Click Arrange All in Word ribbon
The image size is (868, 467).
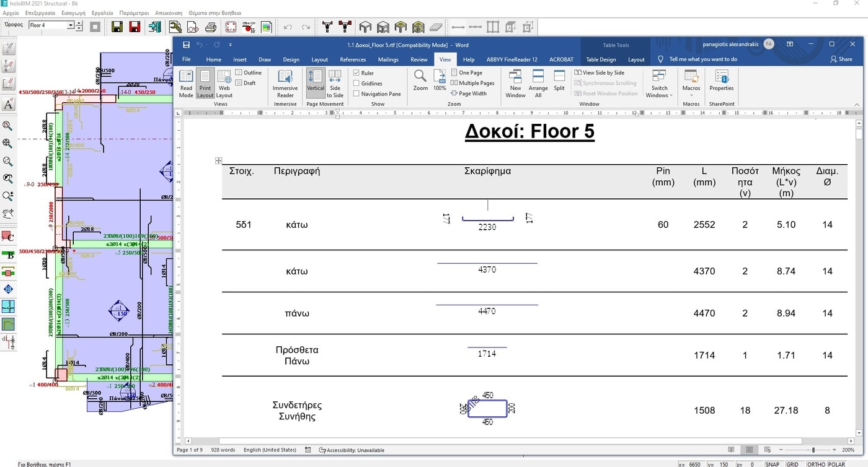(538, 84)
